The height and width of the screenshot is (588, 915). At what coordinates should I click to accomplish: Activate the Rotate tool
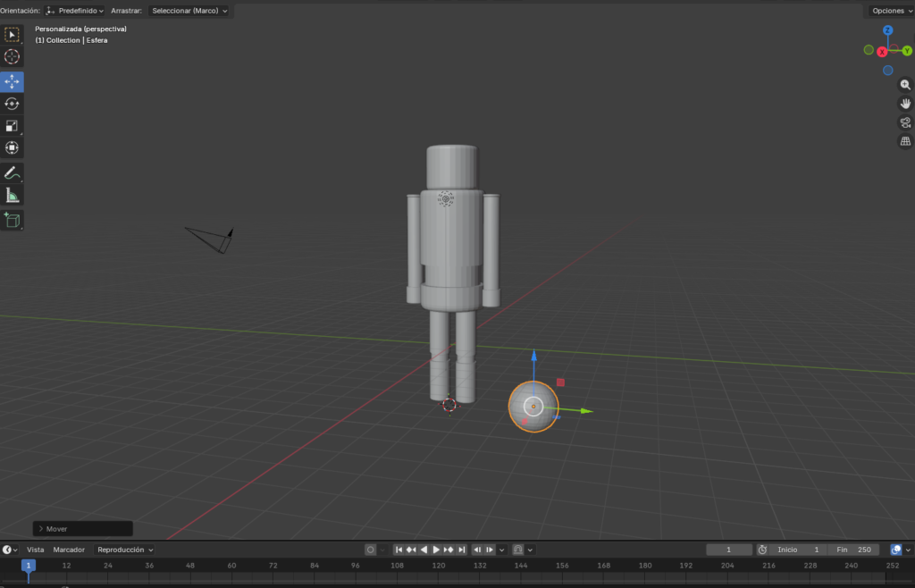(12, 103)
